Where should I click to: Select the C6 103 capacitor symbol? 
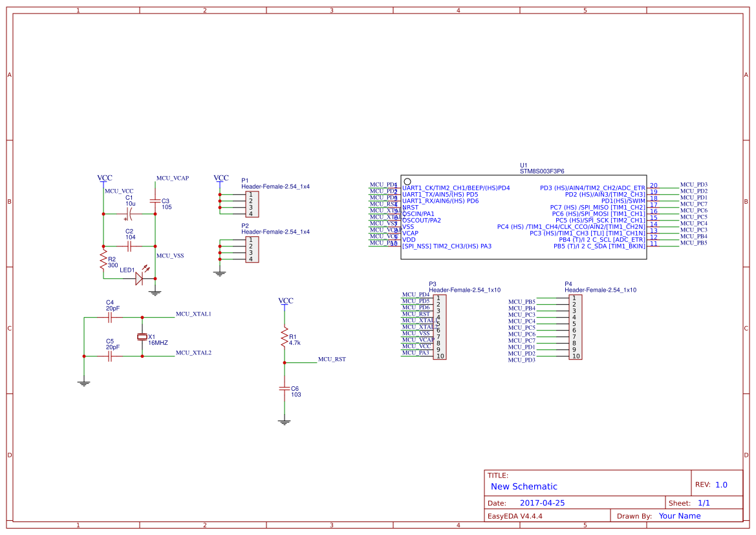285,388
